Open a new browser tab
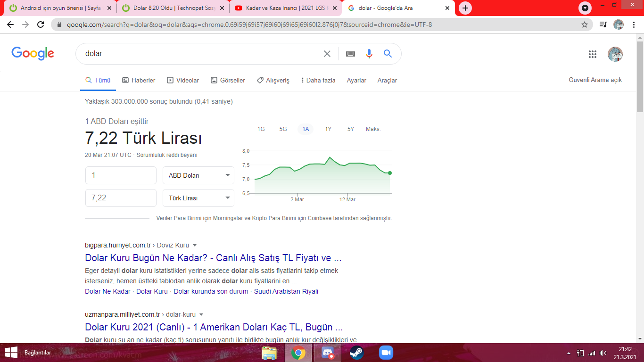The width and height of the screenshot is (644, 362). point(465,8)
